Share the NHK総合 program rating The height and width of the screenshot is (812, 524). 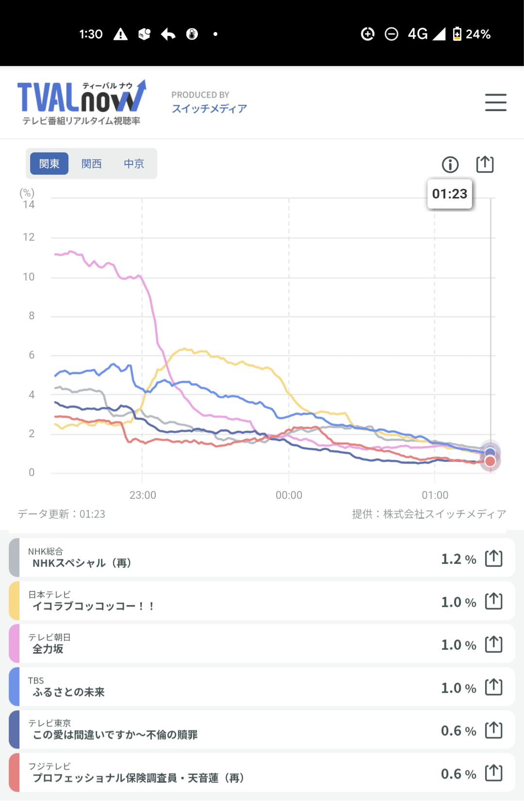click(493, 558)
